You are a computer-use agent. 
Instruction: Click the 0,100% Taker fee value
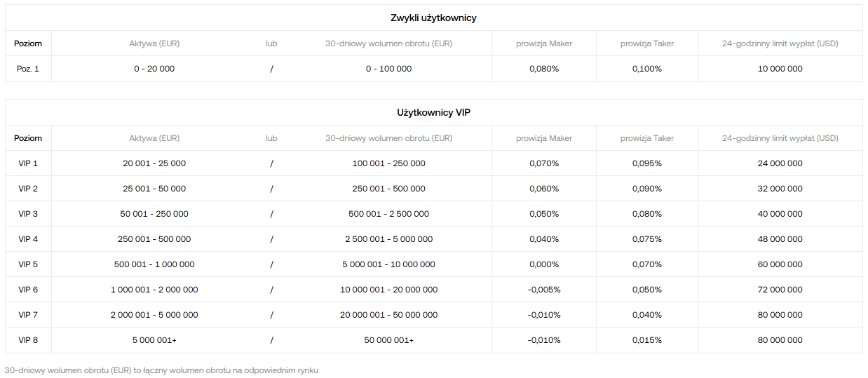[646, 69]
